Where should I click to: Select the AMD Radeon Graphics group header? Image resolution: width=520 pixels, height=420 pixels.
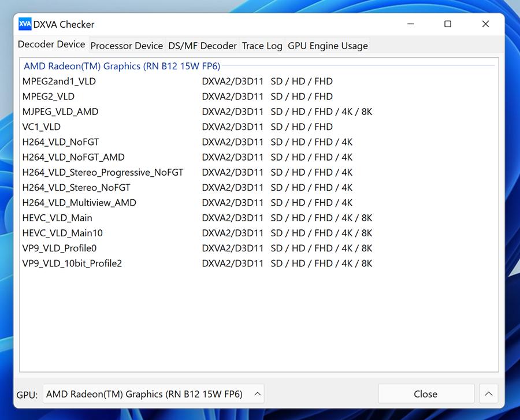122,66
